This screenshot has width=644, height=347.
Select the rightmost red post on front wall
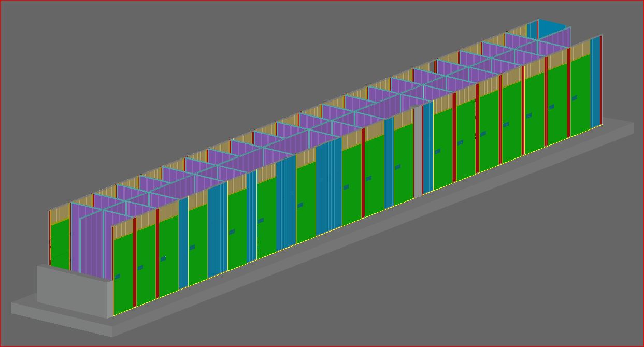pos(568,93)
